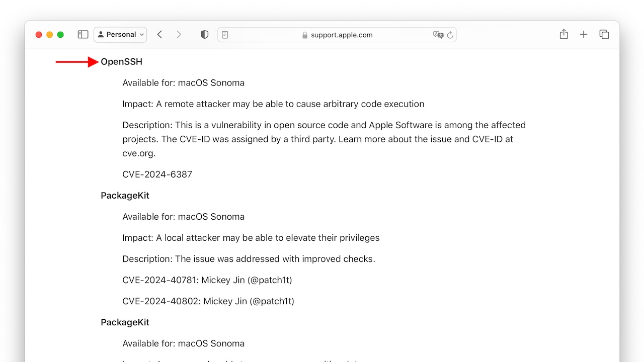
Task: Click the CVE-2024-6387 identifier
Action: tap(157, 174)
